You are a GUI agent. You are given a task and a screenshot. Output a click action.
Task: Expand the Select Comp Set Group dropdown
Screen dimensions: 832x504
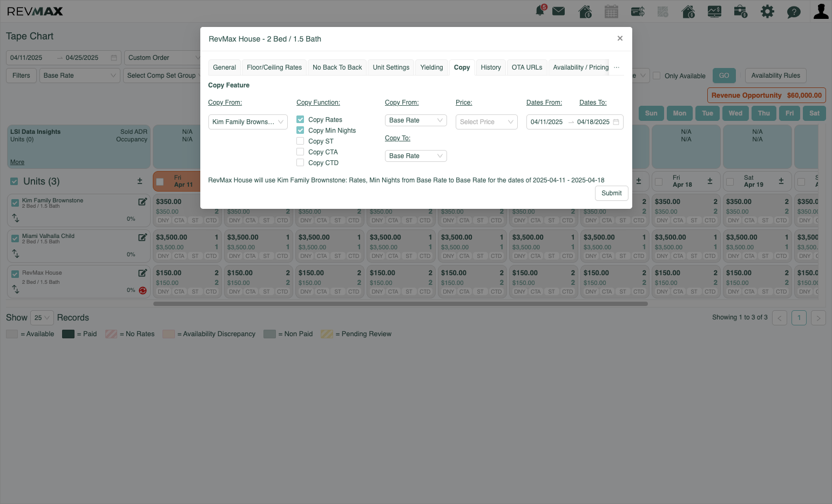164,76
